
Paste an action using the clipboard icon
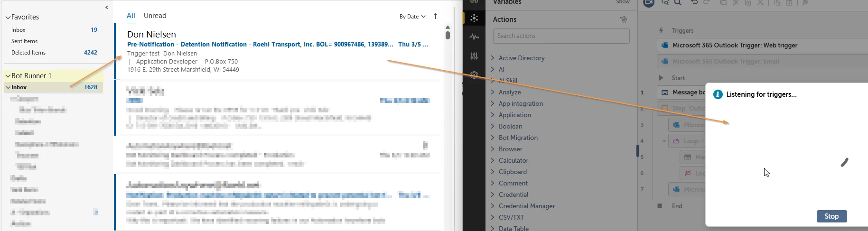click(x=748, y=2)
